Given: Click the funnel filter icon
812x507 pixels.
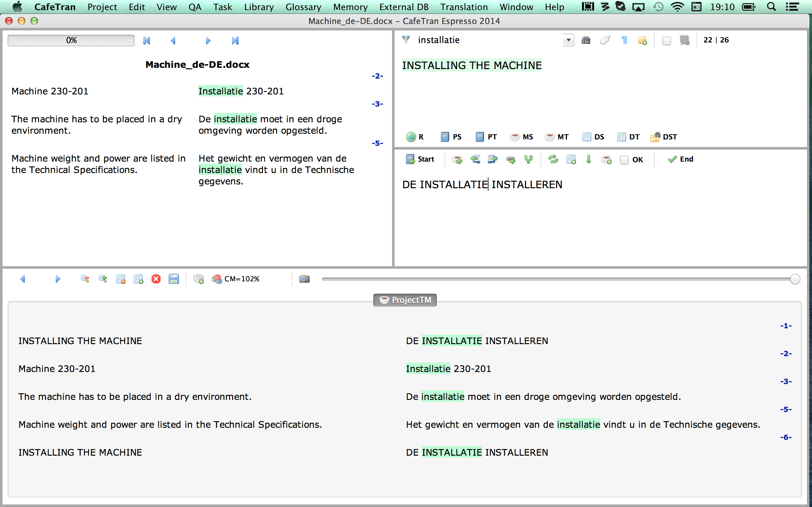Looking at the screenshot, I should coord(406,40).
